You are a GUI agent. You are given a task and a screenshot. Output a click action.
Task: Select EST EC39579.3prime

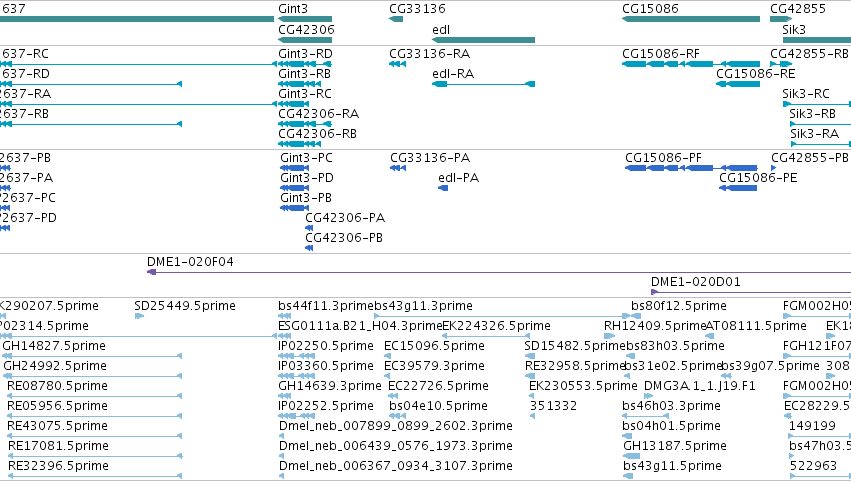(434, 366)
